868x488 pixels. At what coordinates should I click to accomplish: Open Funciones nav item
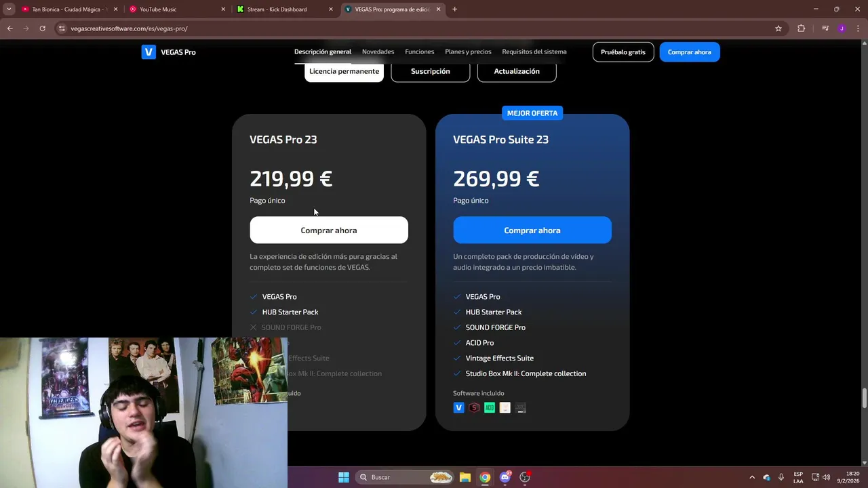419,52
